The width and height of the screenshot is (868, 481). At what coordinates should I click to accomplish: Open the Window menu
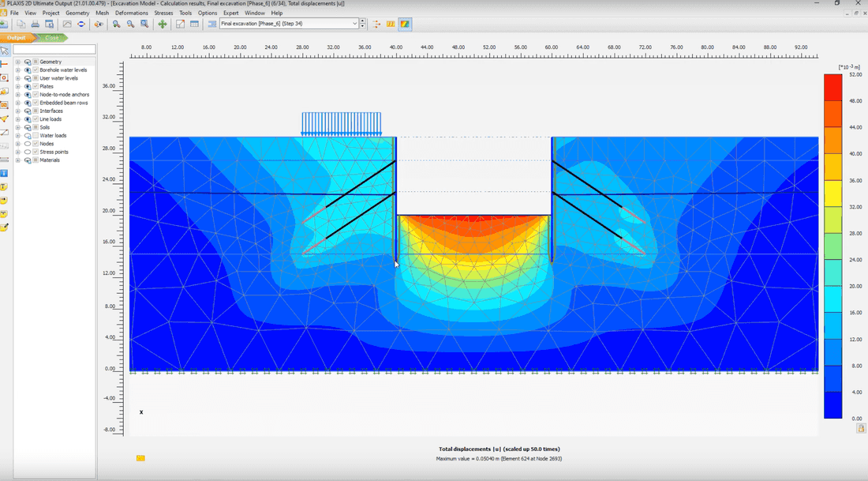(255, 13)
